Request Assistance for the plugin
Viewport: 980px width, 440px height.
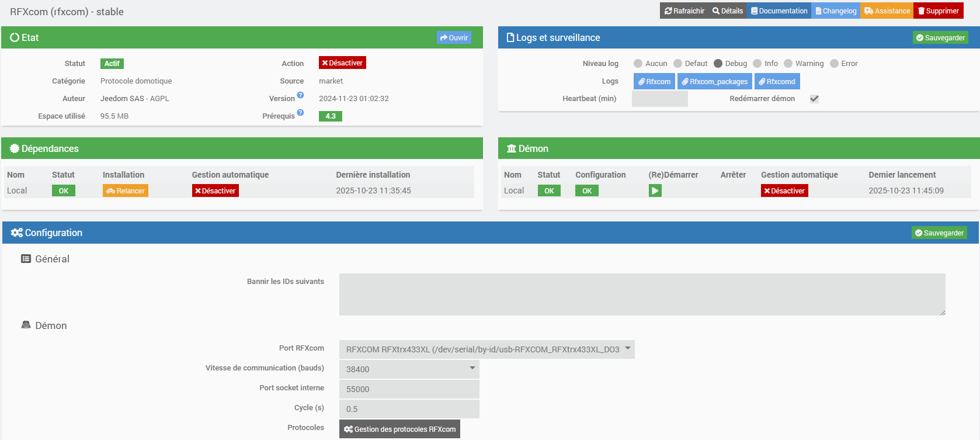pyautogui.click(x=887, y=11)
